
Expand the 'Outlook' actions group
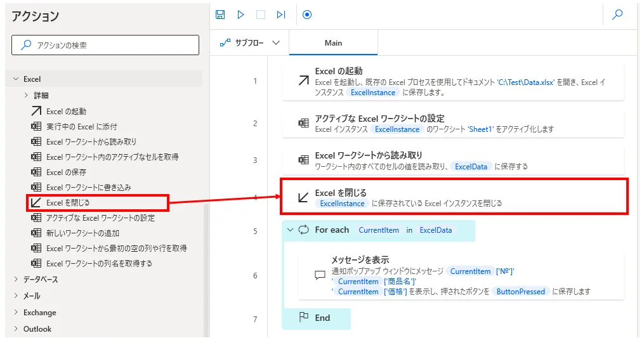coord(16,329)
